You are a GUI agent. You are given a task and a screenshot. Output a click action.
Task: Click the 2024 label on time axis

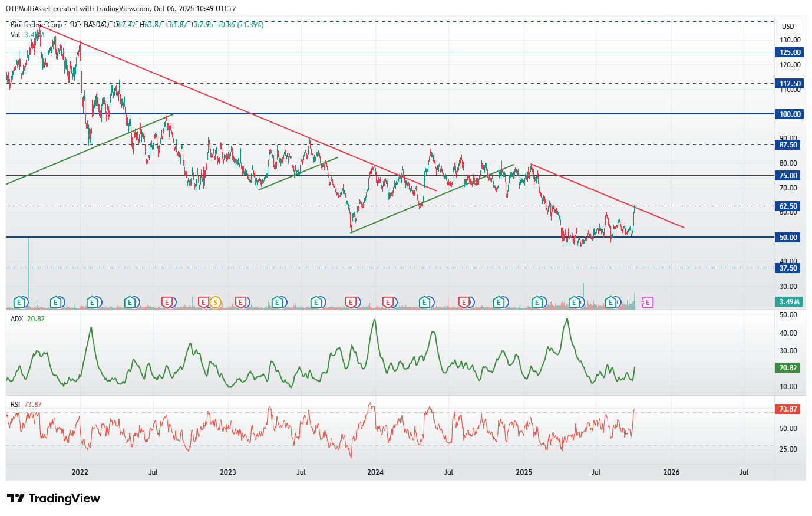pos(375,472)
